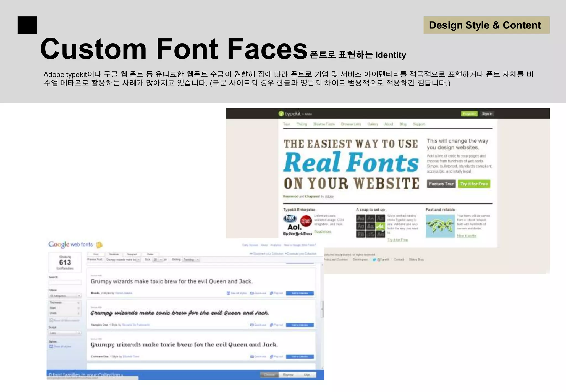Add Vampiro One to Collection
This screenshot has width=566, height=392.
300,325
